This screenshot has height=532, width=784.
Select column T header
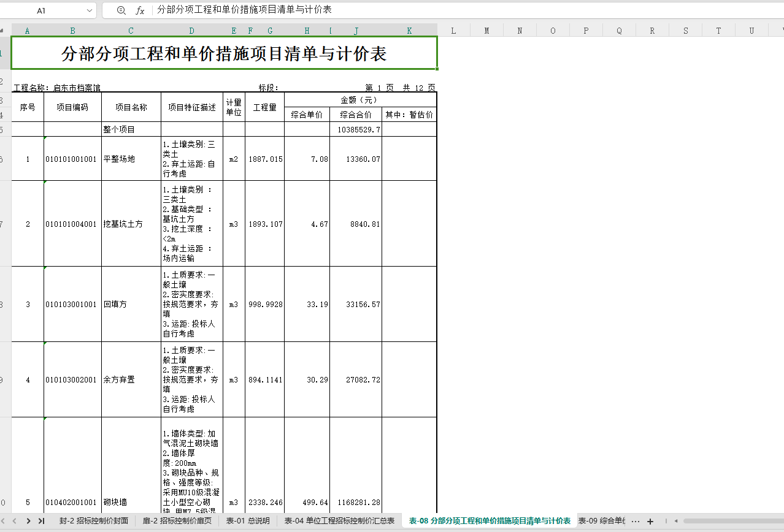click(718, 31)
